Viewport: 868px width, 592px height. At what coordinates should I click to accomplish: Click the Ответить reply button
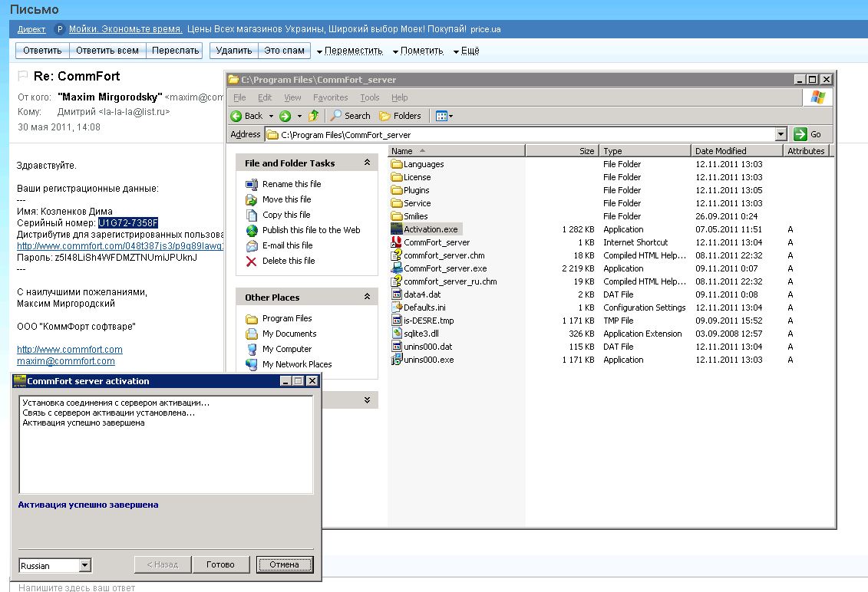point(43,51)
